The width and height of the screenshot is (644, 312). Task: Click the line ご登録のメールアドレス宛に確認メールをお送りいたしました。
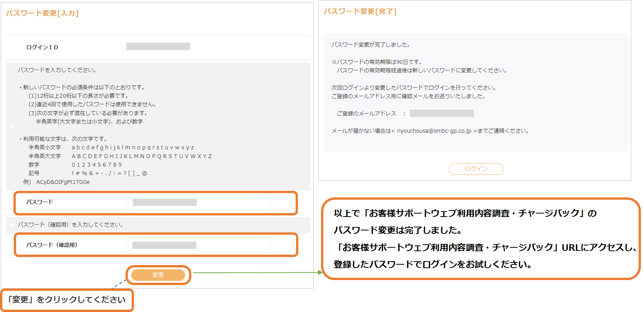point(408,96)
